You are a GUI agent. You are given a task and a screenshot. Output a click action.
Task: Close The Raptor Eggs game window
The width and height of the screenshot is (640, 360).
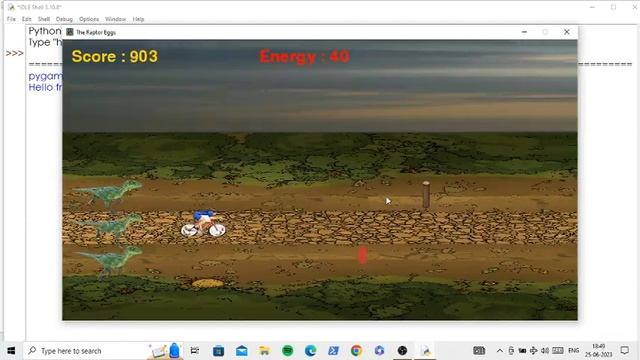(567, 32)
